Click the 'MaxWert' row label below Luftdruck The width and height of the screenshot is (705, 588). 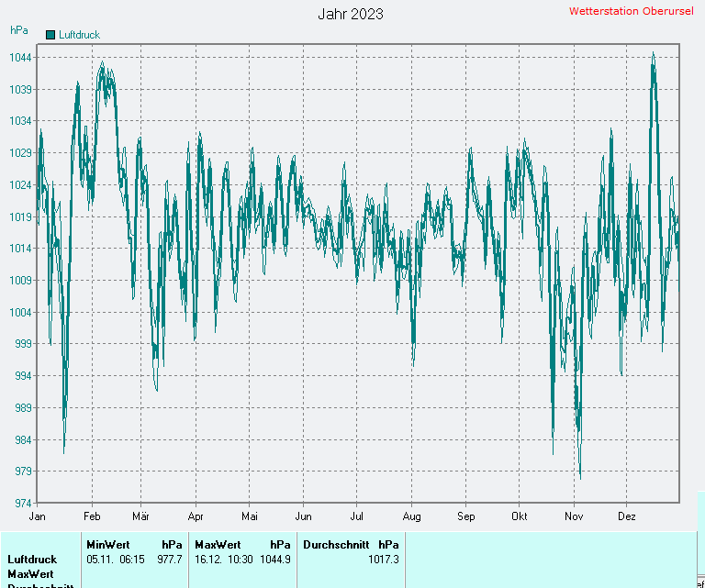[x=30, y=574]
